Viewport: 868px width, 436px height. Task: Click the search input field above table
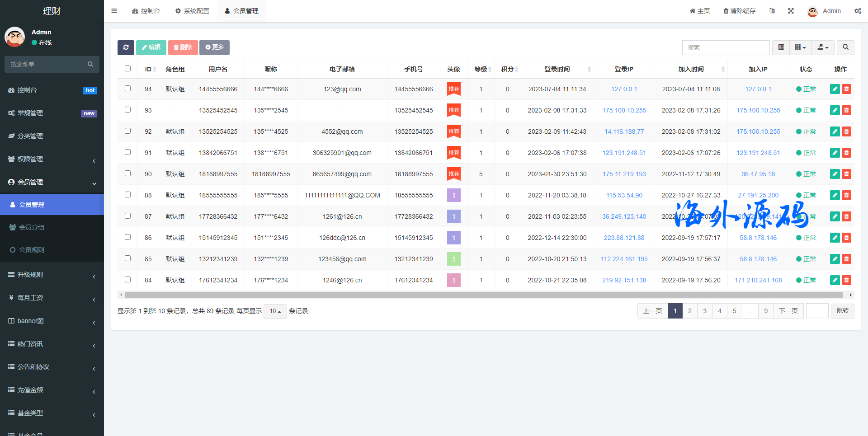point(726,47)
